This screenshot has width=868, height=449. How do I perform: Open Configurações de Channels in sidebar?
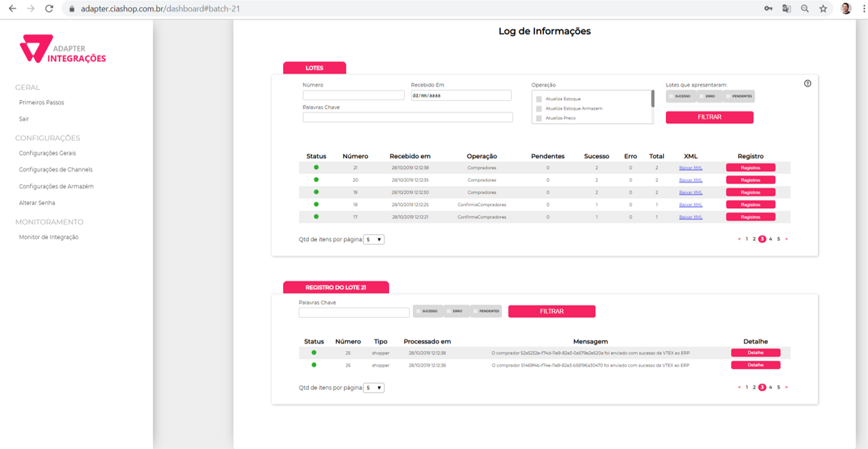click(55, 170)
